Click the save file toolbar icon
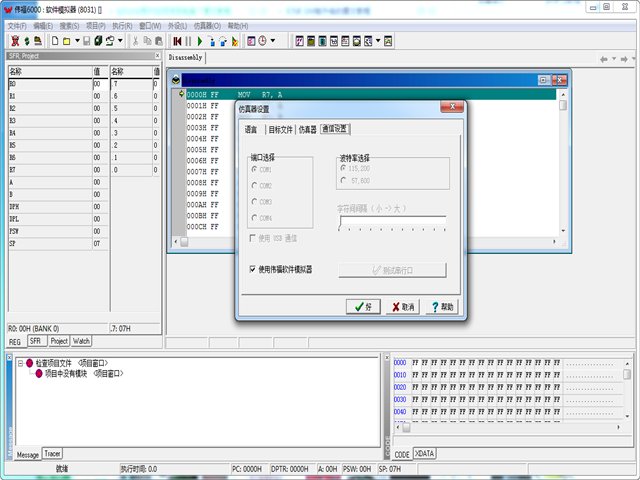The width and height of the screenshot is (640, 480). [85, 41]
